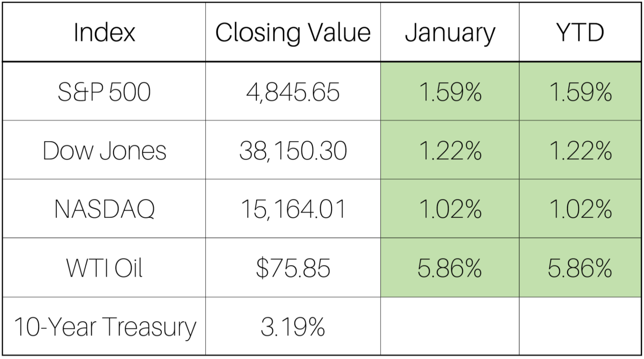Image resolution: width=644 pixels, height=359 pixels.
Task: Select the Closing Value header cell
Action: [x=293, y=32]
